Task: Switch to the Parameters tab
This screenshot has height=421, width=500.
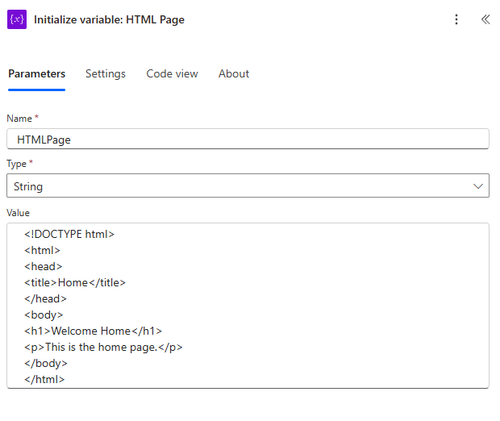Action: (x=37, y=74)
